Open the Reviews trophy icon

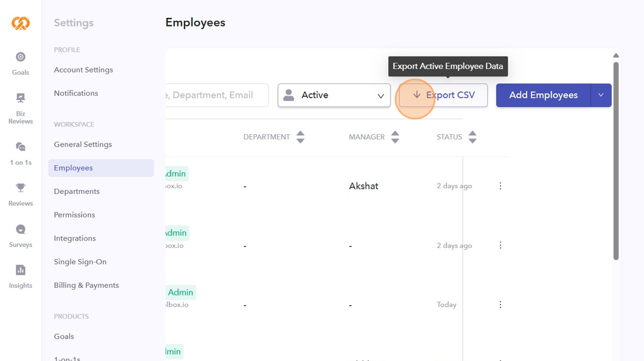click(x=21, y=188)
